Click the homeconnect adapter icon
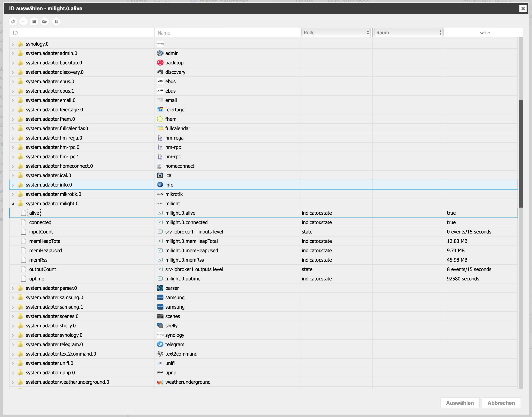The image size is (532, 417). [x=159, y=166]
